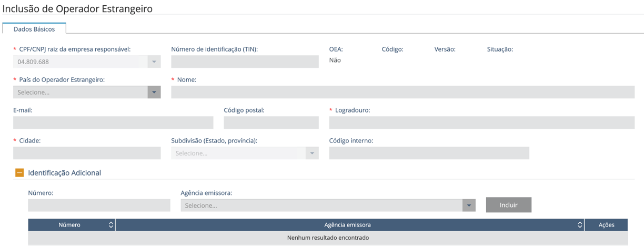Open the CPF/CNPJ raiz dropdown
Screen dimensions: 644x246
tap(154, 61)
